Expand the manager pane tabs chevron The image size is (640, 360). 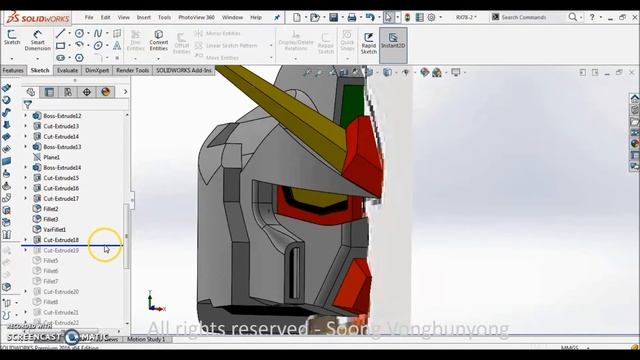tap(125, 92)
